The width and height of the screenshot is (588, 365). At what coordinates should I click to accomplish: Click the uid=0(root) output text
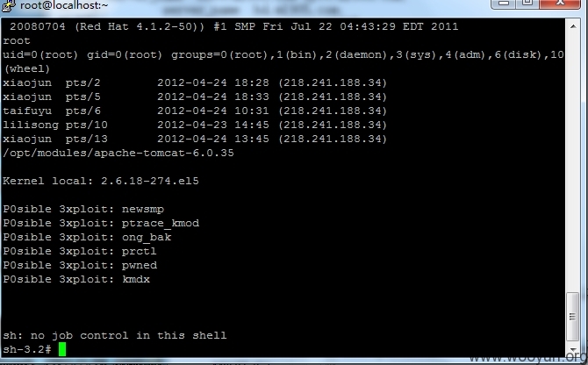tap(40, 54)
